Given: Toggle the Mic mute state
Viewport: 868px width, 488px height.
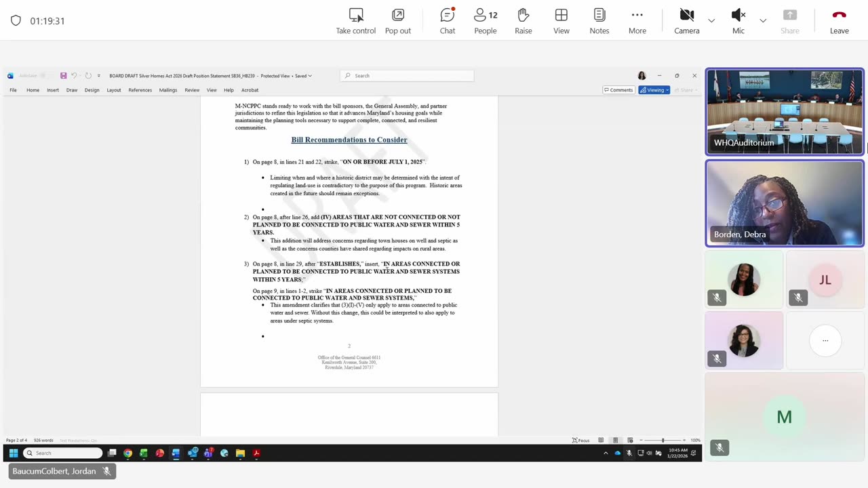Looking at the screenshot, I should (x=738, y=21).
